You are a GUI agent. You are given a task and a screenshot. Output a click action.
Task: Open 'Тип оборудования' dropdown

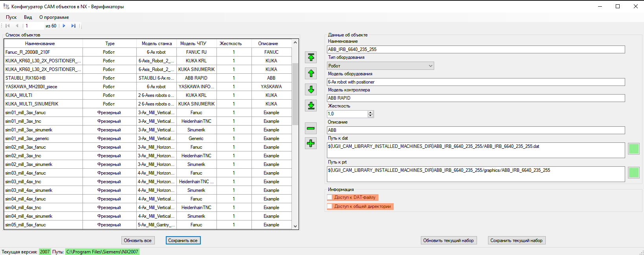(431, 66)
